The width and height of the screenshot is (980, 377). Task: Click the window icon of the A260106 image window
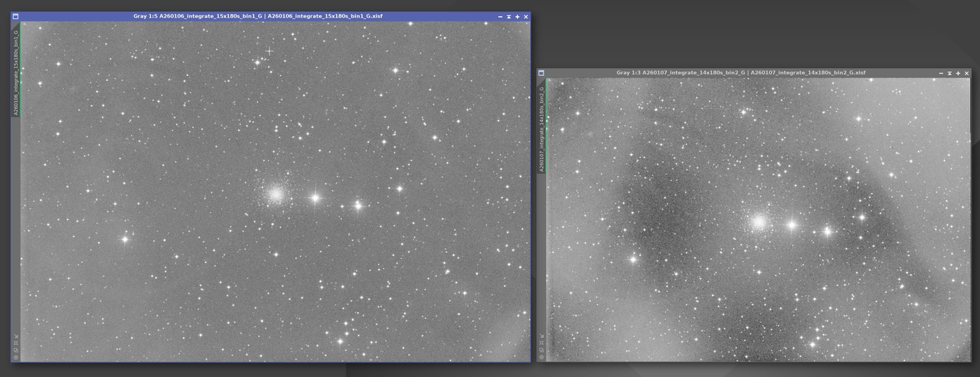(x=16, y=16)
